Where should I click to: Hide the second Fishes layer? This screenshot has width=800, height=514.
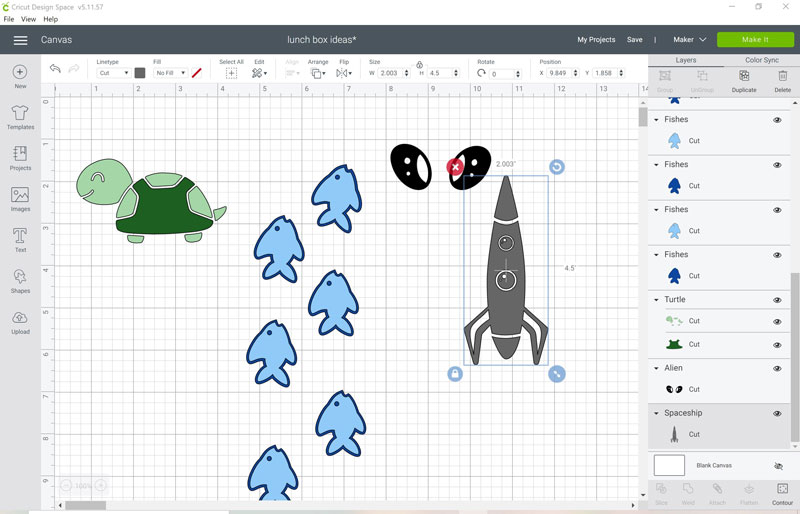pos(777,165)
